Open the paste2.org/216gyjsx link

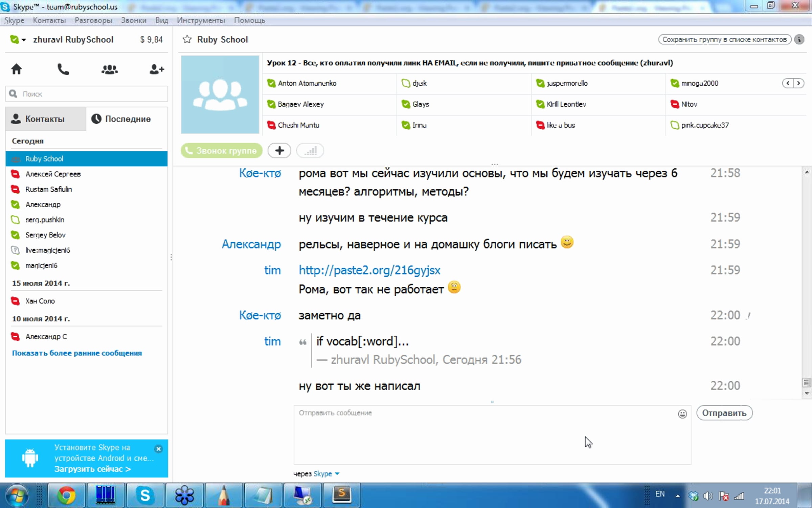click(x=369, y=270)
